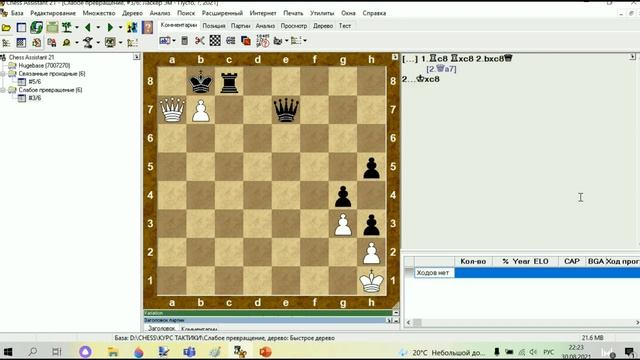
Task: Open the Поиск menu
Action: click(x=186, y=13)
